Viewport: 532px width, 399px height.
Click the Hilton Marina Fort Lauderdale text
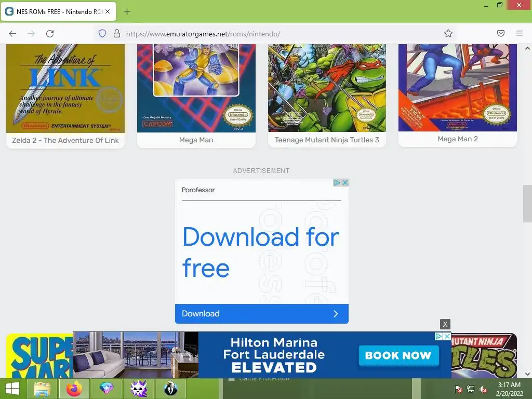point(274,349)
